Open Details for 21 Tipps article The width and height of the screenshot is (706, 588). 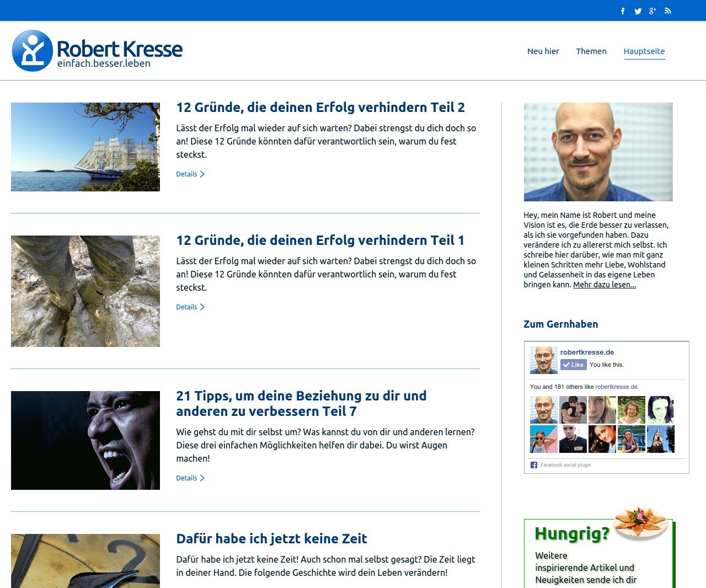click(x=190, y=478)
